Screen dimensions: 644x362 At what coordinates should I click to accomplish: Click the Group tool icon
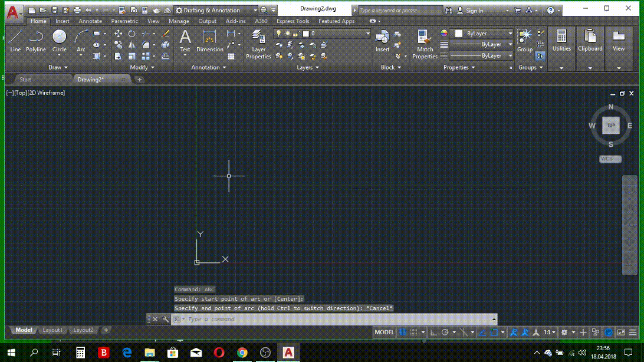[x=524, y=41]
